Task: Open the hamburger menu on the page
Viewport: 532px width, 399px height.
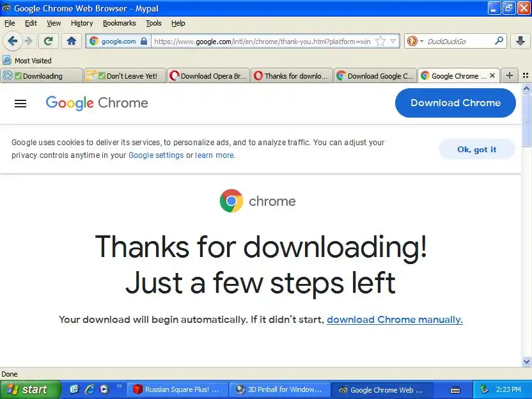Action: pyautogui.click(x=20, y=104)
